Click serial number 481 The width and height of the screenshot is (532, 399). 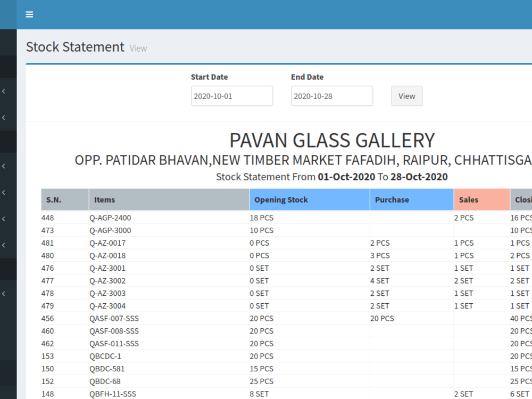pos(47,243)
